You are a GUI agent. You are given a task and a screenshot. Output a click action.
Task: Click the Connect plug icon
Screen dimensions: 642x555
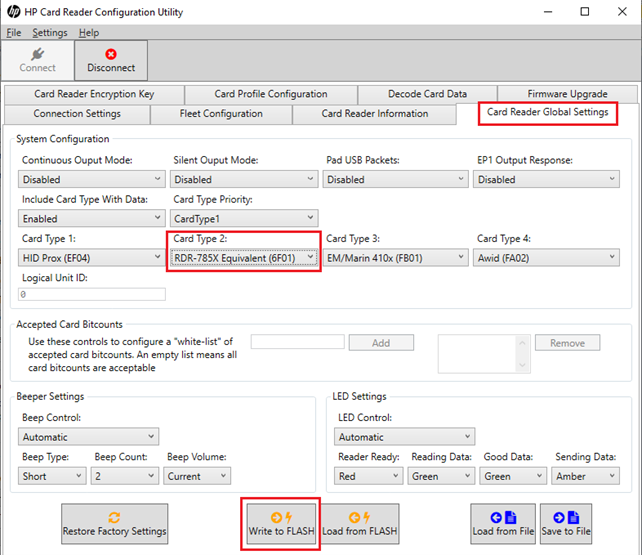[37, 54]
